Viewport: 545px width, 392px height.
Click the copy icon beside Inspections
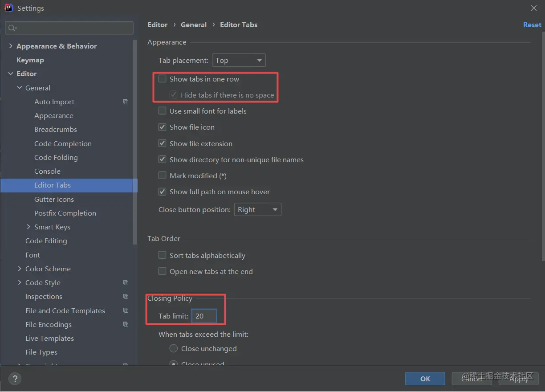click(126, 296)
